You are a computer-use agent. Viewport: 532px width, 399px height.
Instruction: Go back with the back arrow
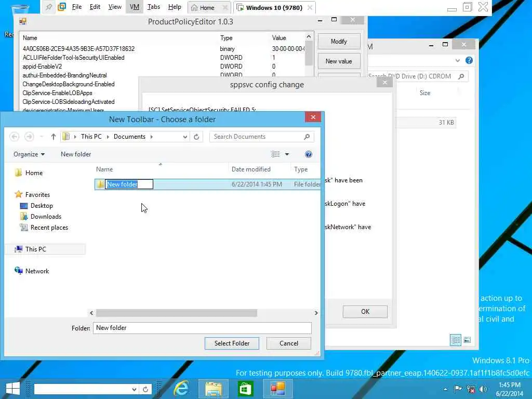[14, 137]
